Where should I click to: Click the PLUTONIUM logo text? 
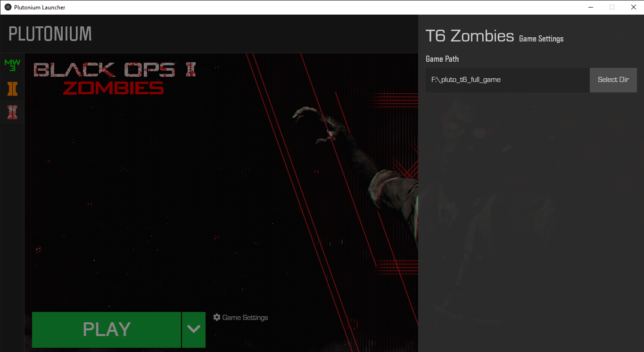pyautogui.click(x=50, y=34)
